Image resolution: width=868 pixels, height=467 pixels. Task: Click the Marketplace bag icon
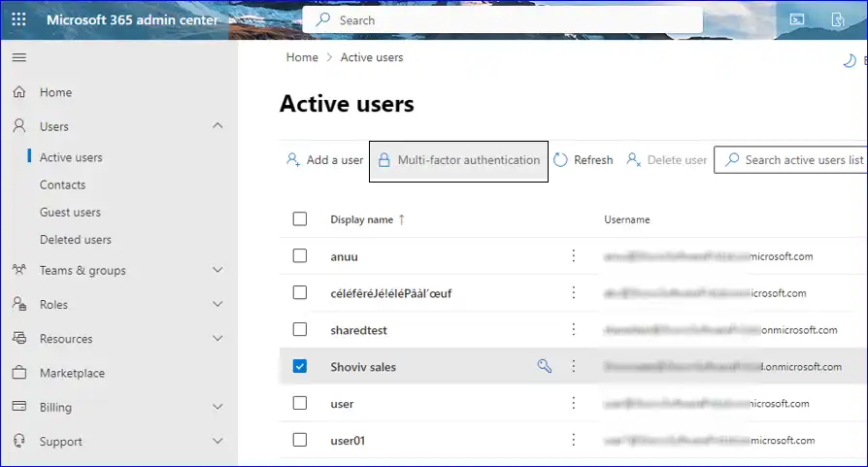click(x=19, y=373)
